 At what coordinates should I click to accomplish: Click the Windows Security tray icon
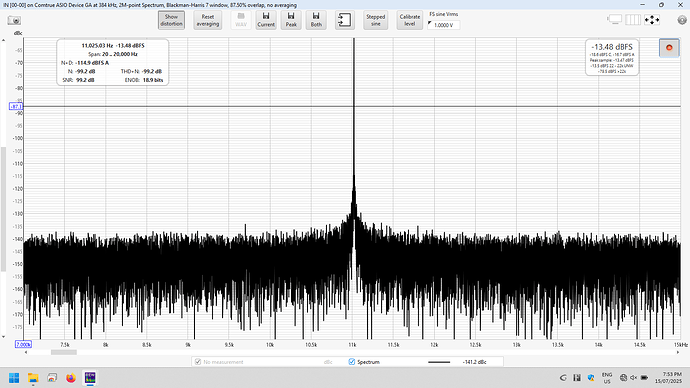pyautogui.click(x=591, y=377)
